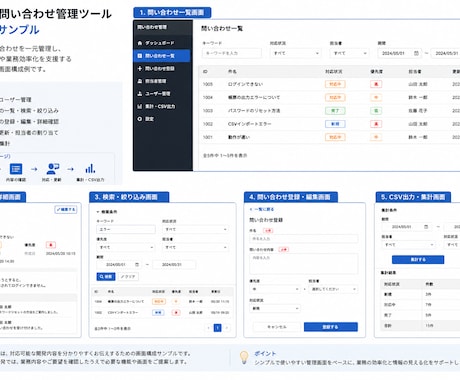Click the bar chart flow icon above 集計・CSV出力
The image size is (460, 380).
(90, 169)
